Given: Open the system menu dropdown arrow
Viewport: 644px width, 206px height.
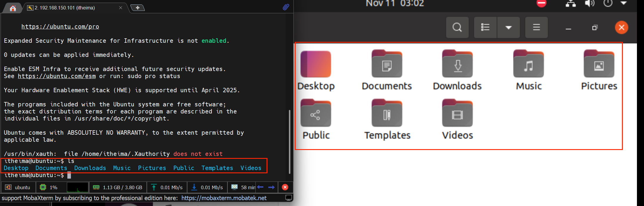Looking at the screenshot, I should point(624,3).
